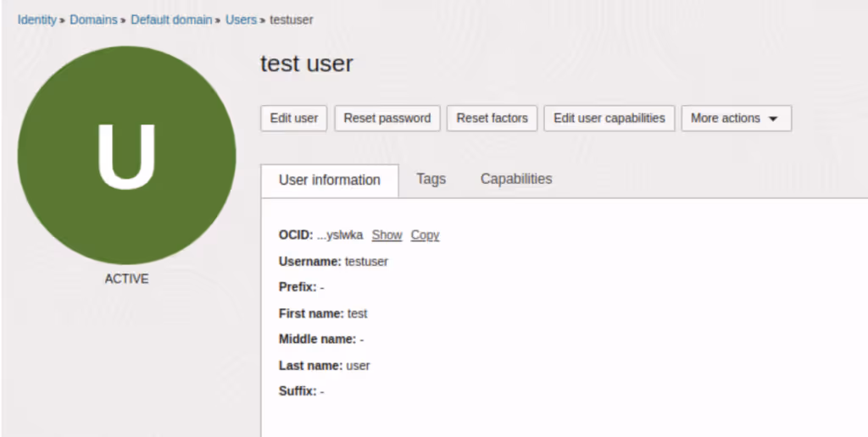Click the green U user avatar
The width and height of the screenshot is (868, 437).
click(127, 156)
